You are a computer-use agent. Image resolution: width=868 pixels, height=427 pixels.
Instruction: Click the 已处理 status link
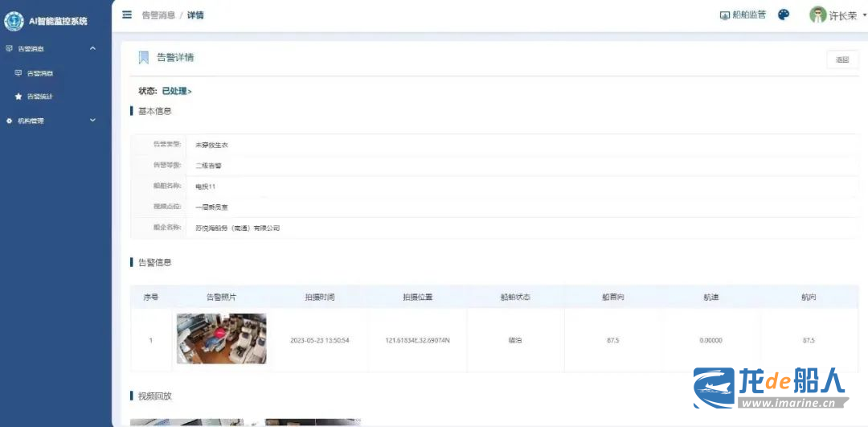(x=177, y=91)
